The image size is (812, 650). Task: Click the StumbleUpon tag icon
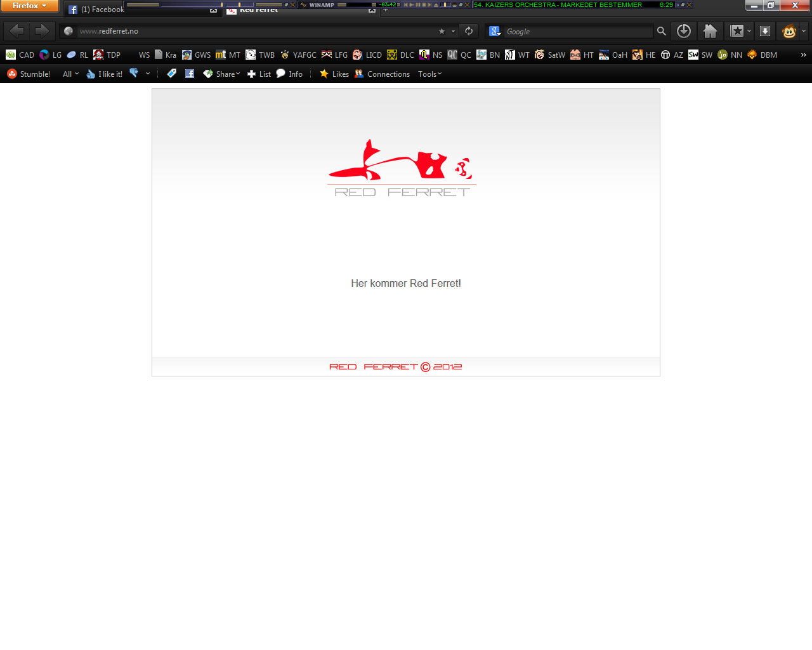171,74
